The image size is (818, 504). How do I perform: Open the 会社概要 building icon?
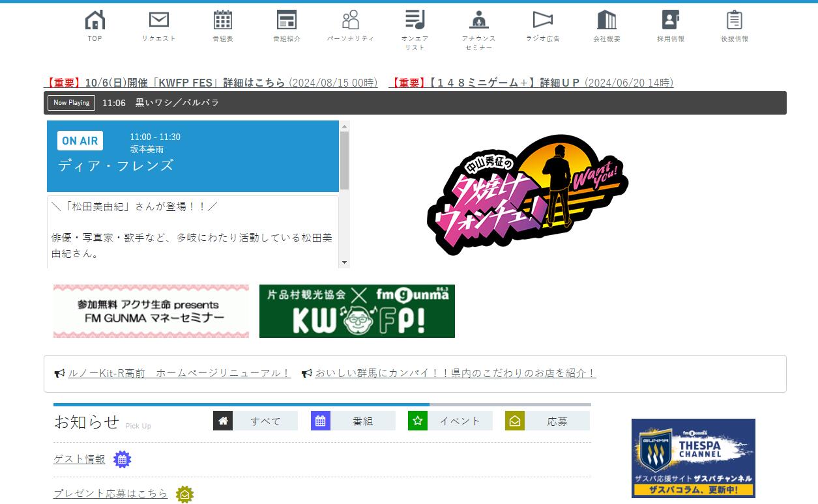(607, 20)
